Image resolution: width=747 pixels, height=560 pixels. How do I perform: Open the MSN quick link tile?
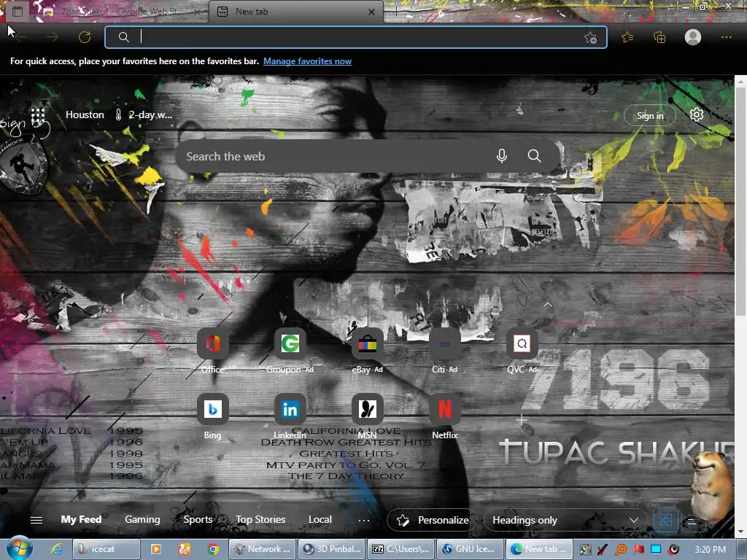[368, 409]
